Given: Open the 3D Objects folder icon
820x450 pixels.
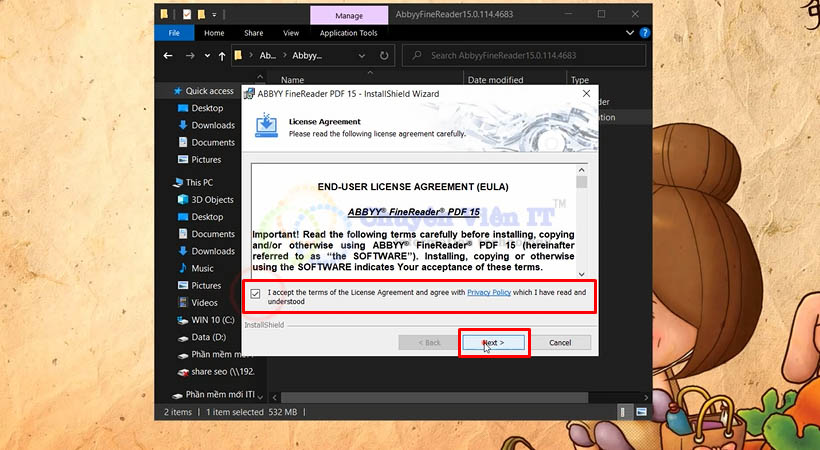Looking at the screenshot, I should [183, 200].
